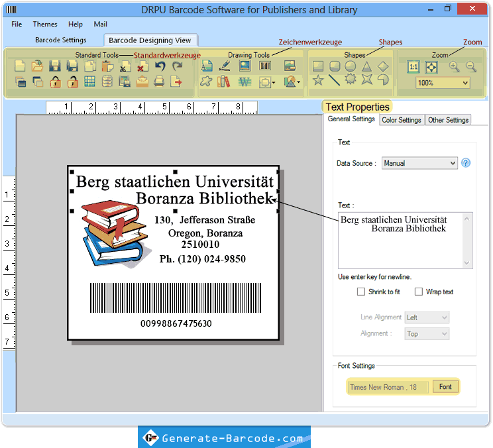
Task: Copy the selection with the Copy icon
Action: click(x=90, y=66)
